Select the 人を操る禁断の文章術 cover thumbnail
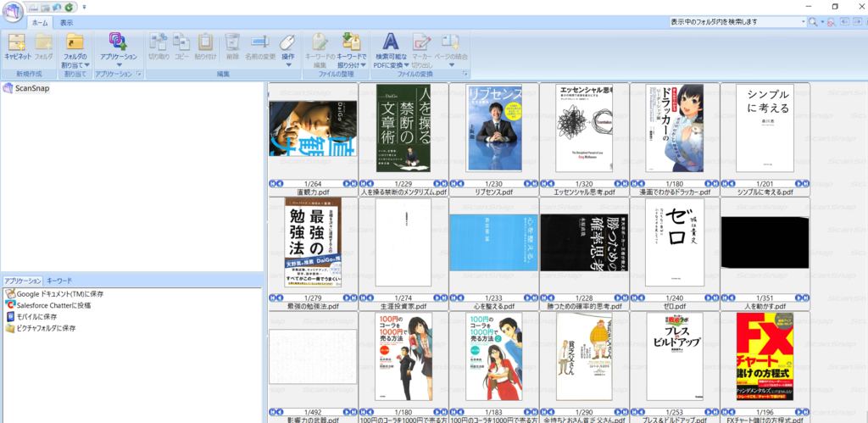Viewport: 868px width, 423px height. (x=403, y=128)
